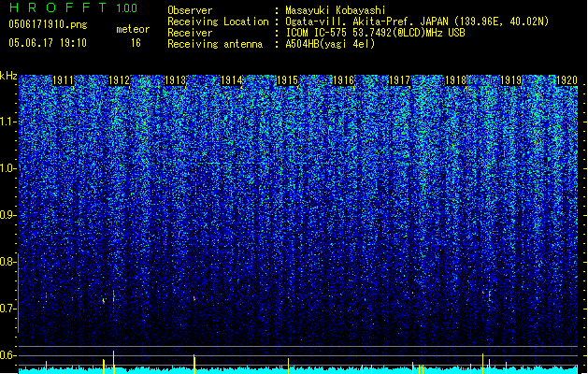Click the 0.6 frequency axis label
This screenshot has width=588, height=374.
7,355
